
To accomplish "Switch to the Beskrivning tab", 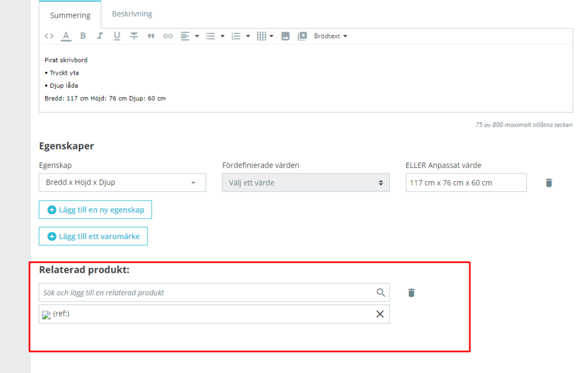I will (x=132, y=14).
